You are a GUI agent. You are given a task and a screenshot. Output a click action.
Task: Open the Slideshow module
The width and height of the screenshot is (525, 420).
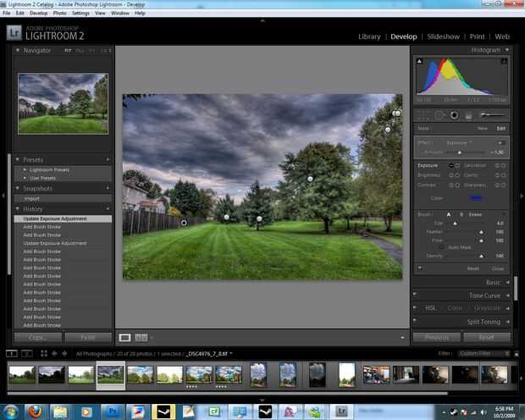point(443,36)
